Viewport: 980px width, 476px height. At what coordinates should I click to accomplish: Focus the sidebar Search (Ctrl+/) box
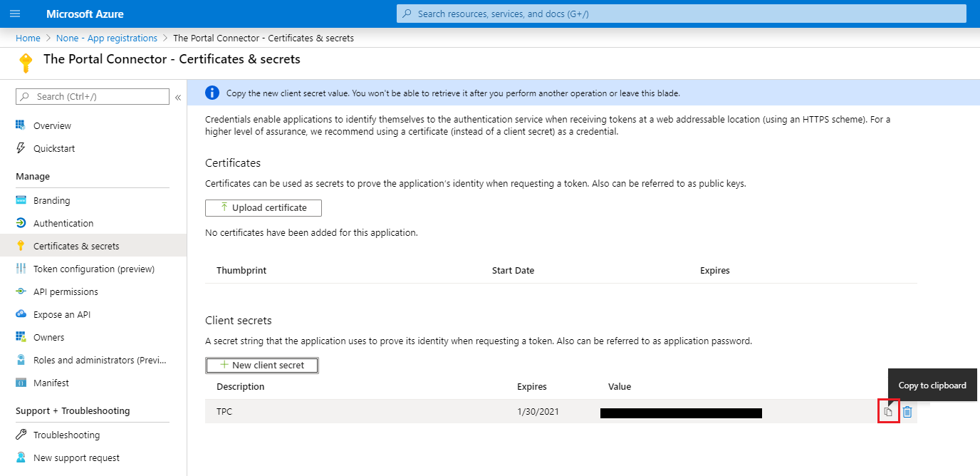tap(93, 97)
